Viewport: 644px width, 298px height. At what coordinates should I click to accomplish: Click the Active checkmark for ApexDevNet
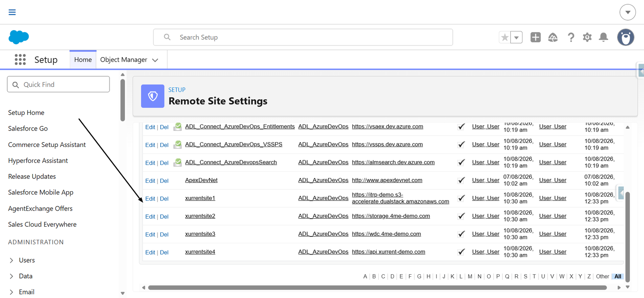tap(461, 180)
